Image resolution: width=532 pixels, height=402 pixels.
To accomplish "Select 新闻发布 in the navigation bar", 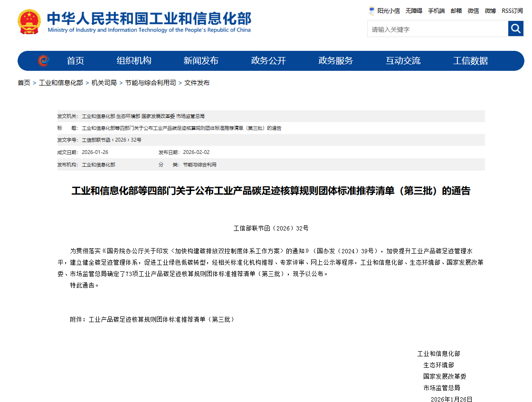I will click(201, 61).
